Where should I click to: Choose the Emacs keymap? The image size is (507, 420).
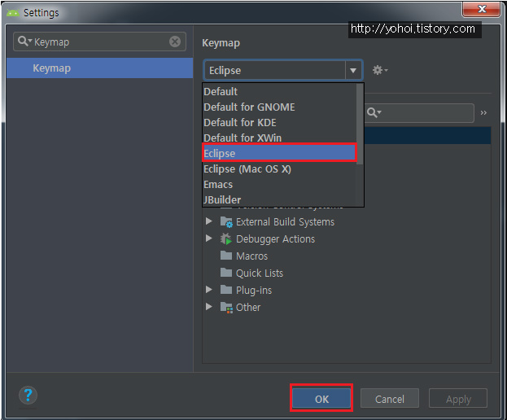point(279,185)
